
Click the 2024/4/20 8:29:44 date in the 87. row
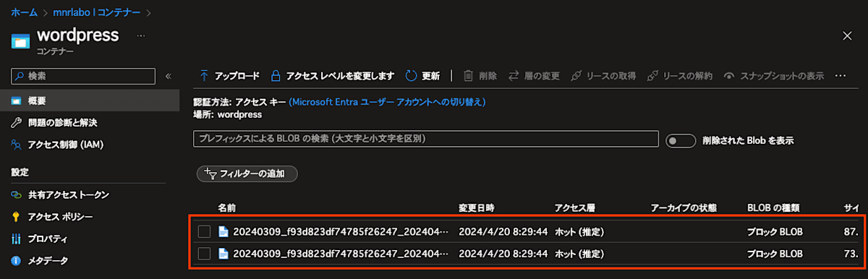coord(503,232)
